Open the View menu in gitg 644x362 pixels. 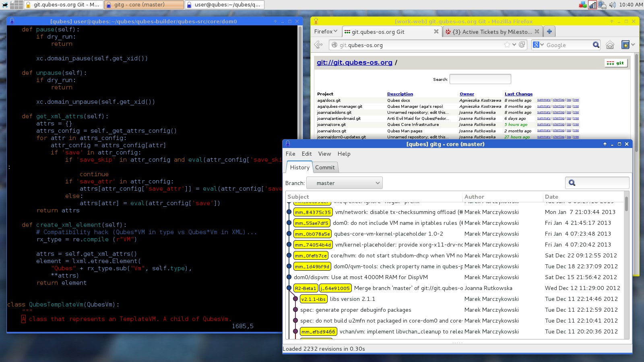click(x=324, y=154)
